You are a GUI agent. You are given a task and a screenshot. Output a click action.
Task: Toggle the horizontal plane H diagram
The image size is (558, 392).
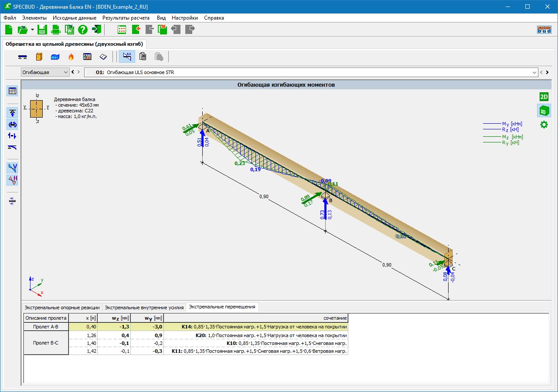coord(13,179)
